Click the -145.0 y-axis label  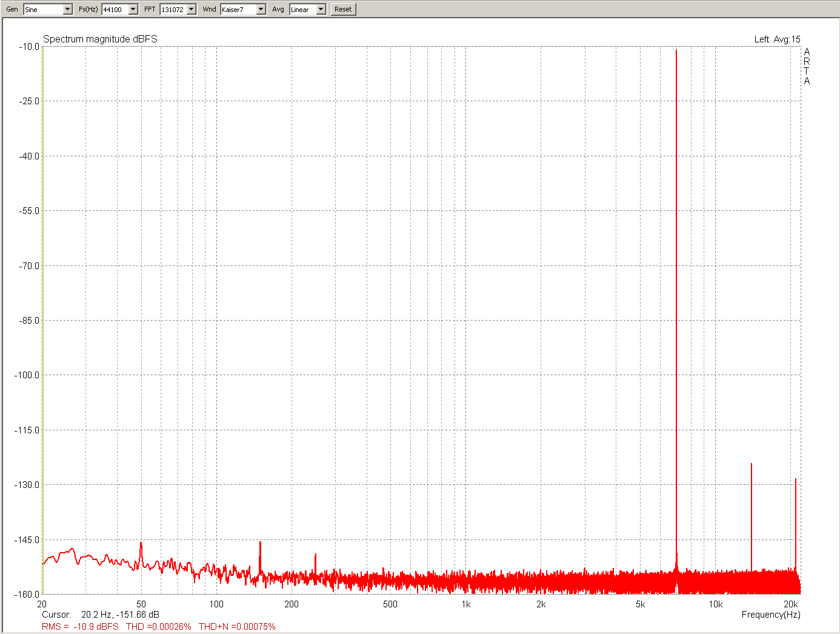click(27, 540)
